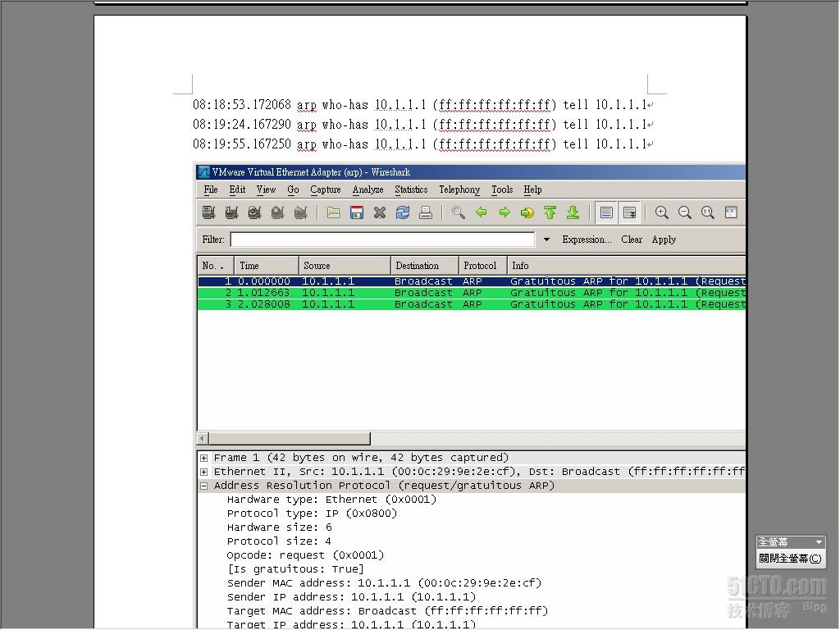Jump to first packet icon
This screenshot has height=630, width=840.
[550, 212]
